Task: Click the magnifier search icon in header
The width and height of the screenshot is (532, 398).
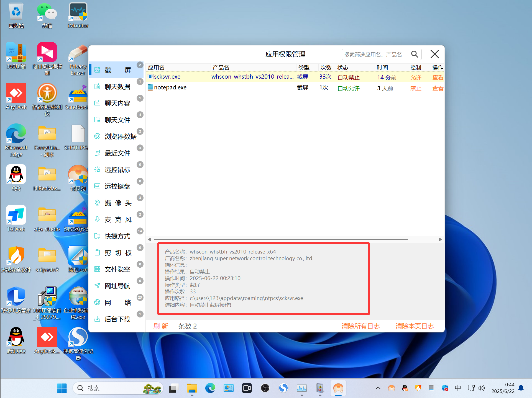Action: click(415, 54)
